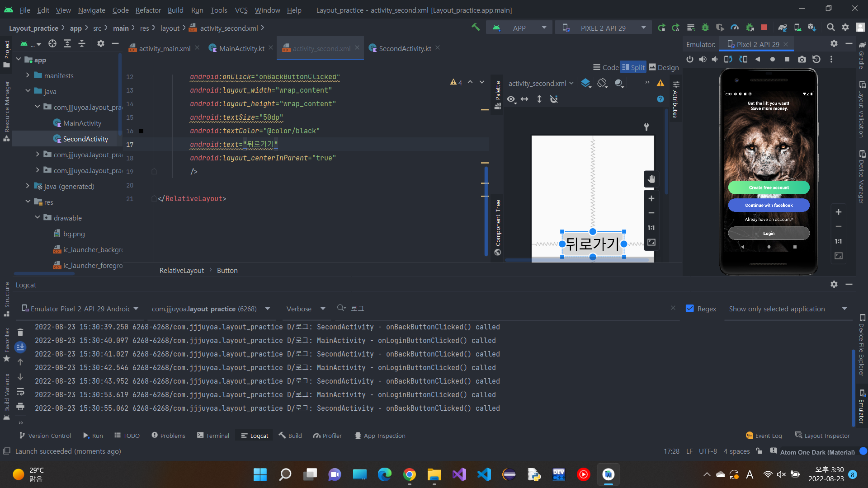Open the APP run configuration dropdown

519,28
